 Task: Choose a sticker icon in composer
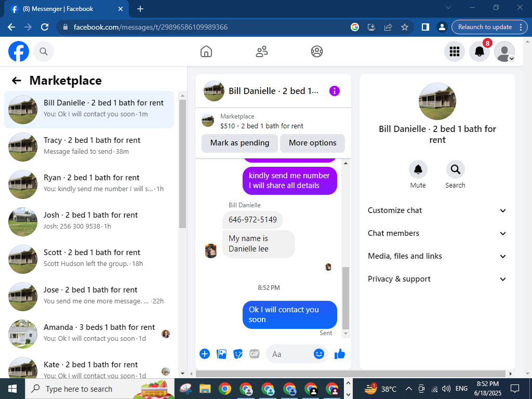(x=238, y=354)
